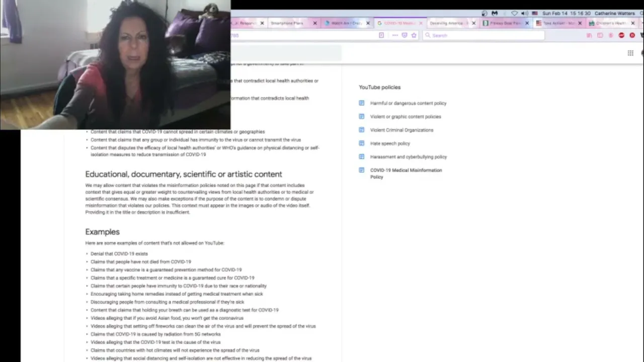Image resolution: width=644 pixels, height=362 pixels.
Task: Close the Take Action tab
Action: [580, 23]
